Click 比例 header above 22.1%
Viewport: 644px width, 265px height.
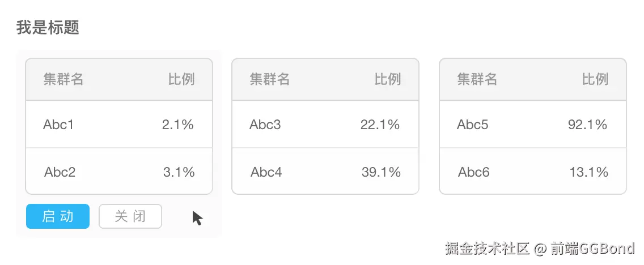point(388,80)
